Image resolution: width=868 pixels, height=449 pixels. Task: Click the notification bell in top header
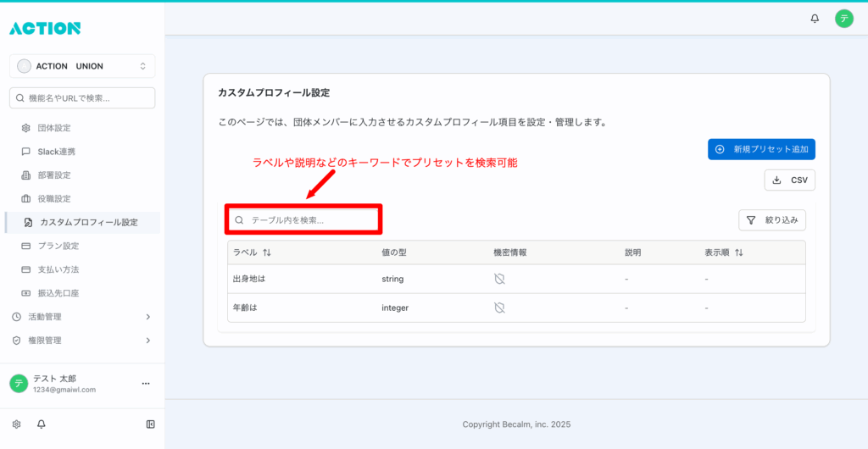[x=815, y=18]
